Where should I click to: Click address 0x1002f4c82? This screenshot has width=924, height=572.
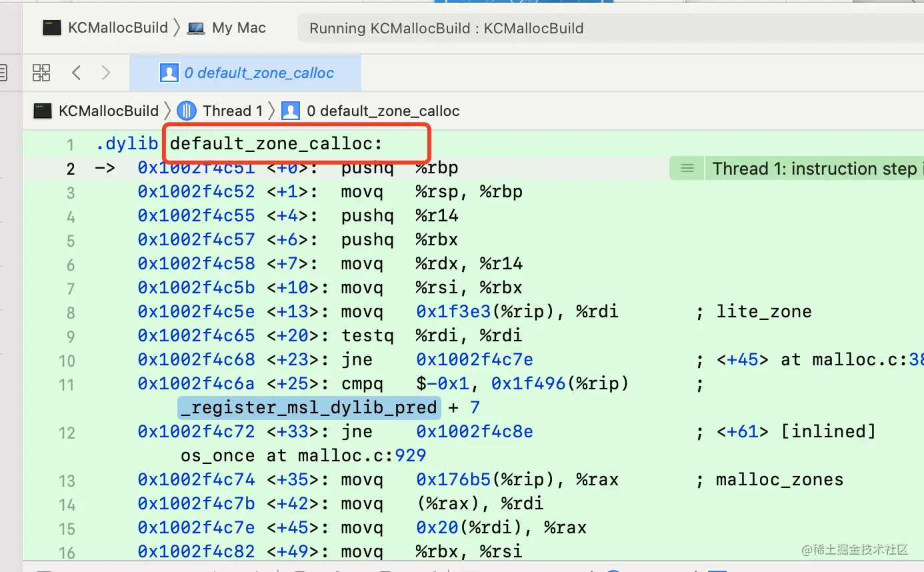point(196,552)
